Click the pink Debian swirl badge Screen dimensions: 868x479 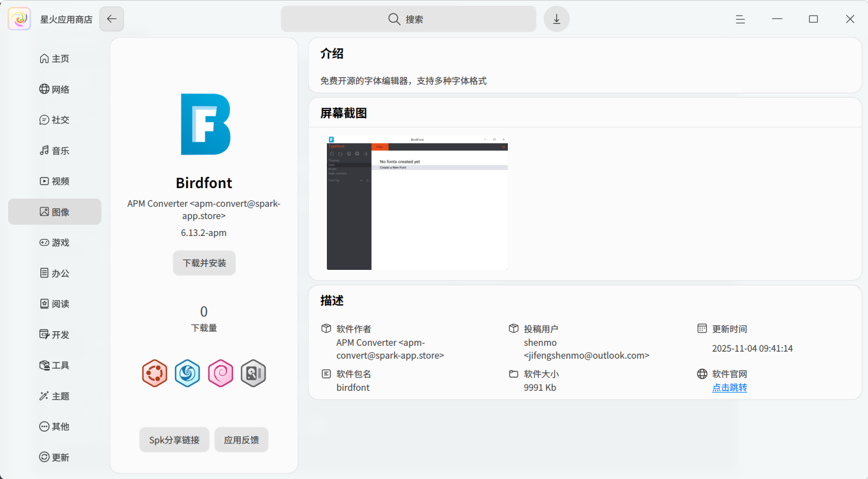221,373
